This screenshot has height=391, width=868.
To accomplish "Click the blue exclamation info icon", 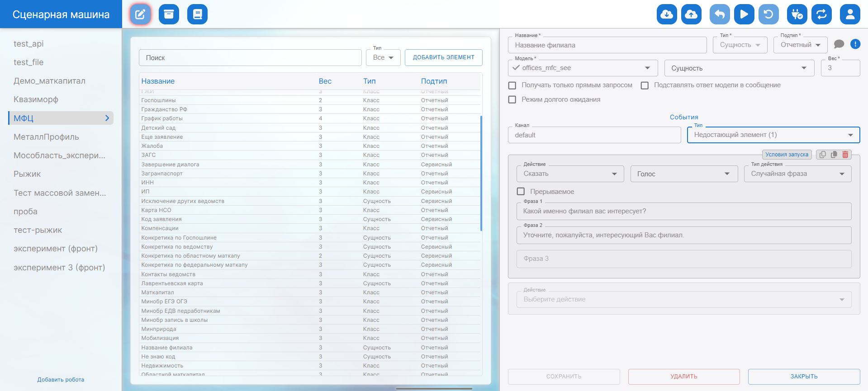I will pyautogui.click(x=855, y=44).
